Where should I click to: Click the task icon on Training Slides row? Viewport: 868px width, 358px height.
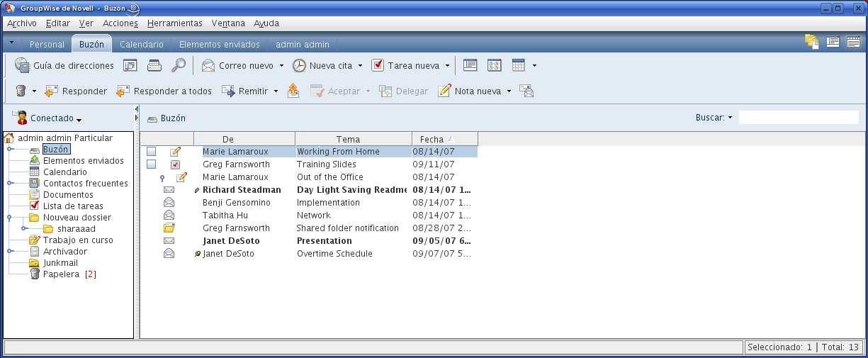176,164
